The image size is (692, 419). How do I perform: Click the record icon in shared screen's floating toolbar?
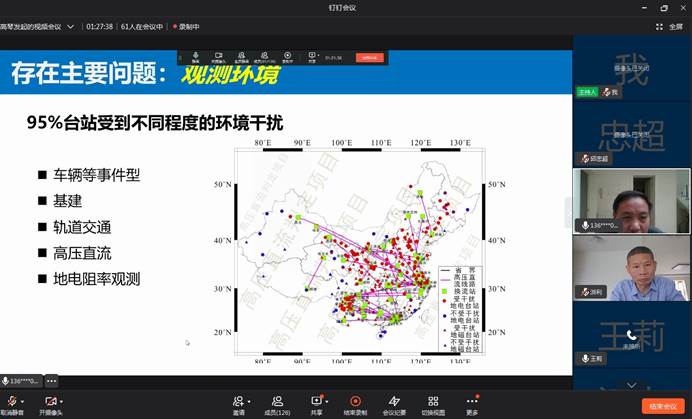[288, 57]
